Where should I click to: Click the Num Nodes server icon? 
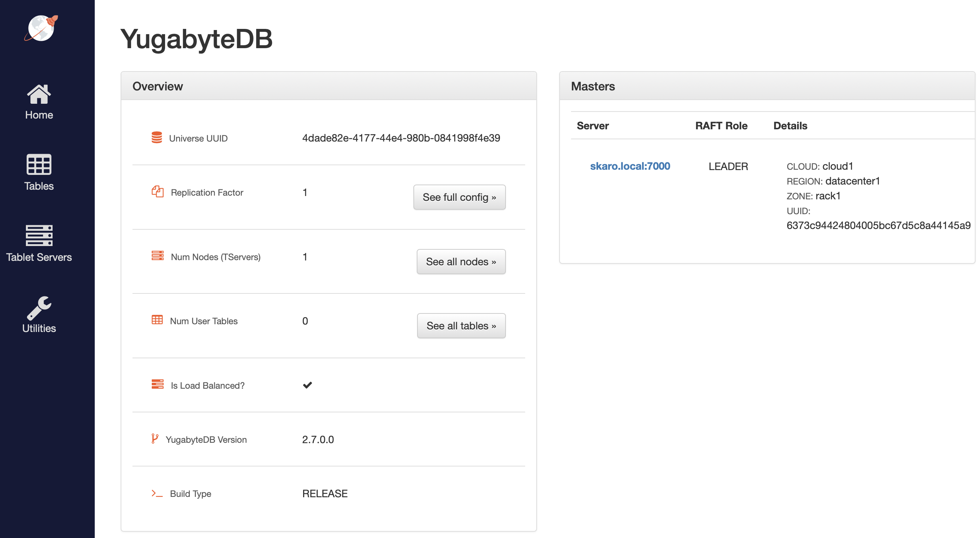[158, 256]
